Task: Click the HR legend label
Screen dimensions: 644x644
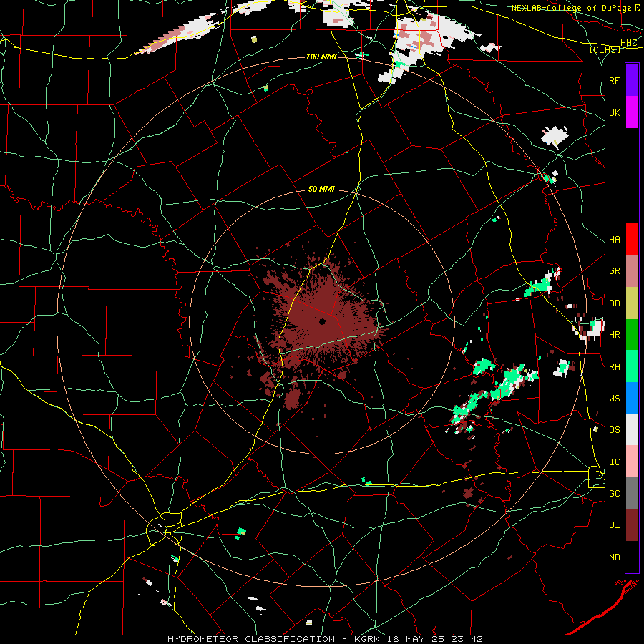Action: (614, 335)
